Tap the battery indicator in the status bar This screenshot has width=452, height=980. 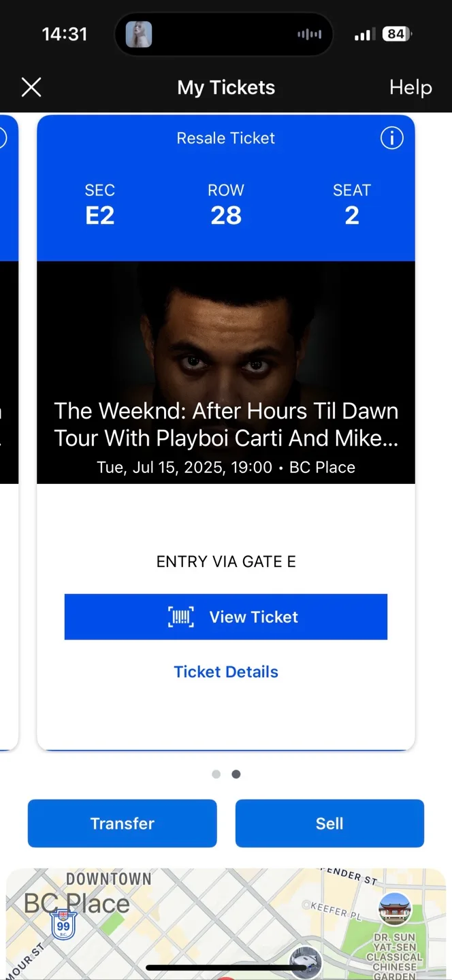[x=398, y=34]
